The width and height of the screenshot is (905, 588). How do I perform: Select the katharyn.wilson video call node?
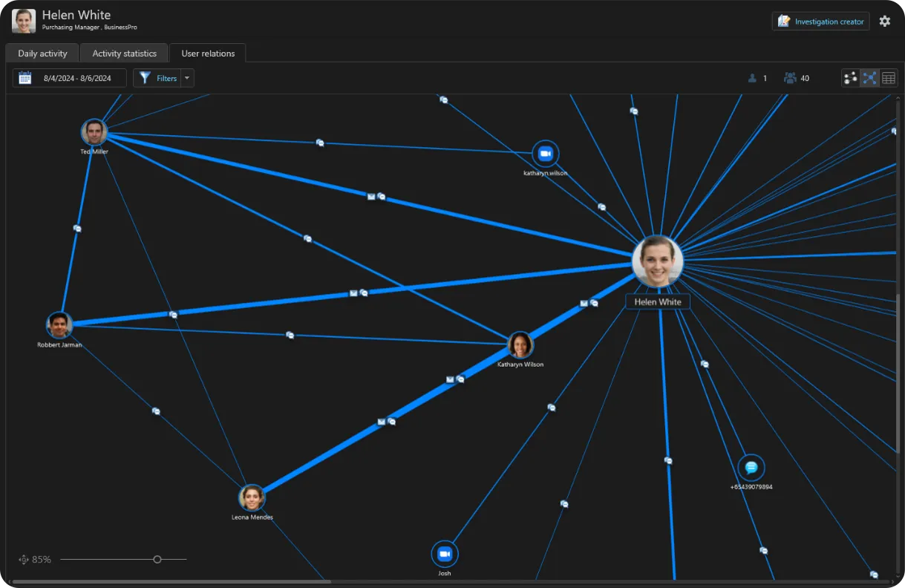(546, 154)
